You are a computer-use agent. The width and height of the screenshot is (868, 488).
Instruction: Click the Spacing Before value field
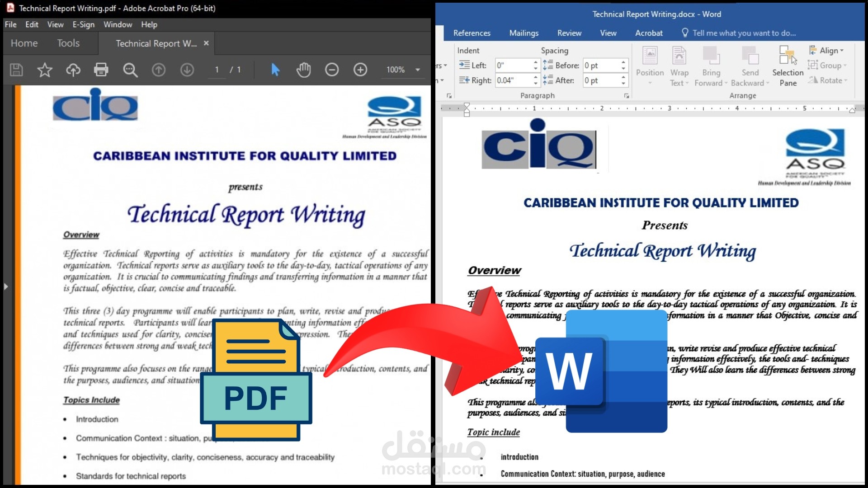click(601, 66)
